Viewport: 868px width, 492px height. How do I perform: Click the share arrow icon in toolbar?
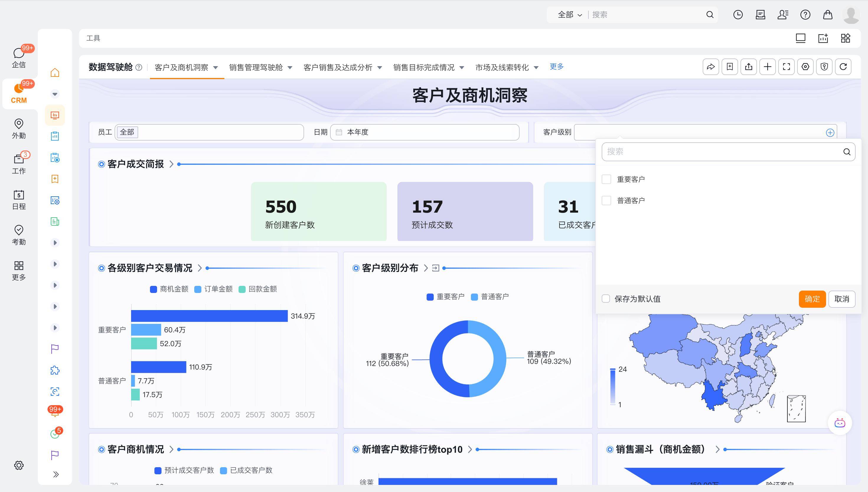point(711,66)
